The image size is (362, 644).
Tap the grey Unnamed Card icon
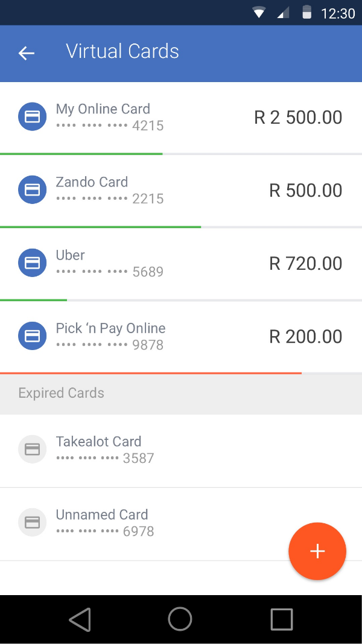click(33, 522)
